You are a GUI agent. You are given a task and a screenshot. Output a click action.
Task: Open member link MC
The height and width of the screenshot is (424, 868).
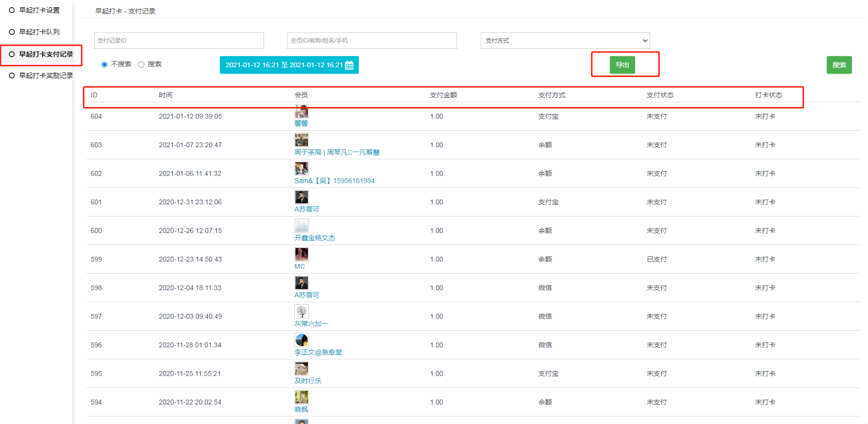point(300,267)
